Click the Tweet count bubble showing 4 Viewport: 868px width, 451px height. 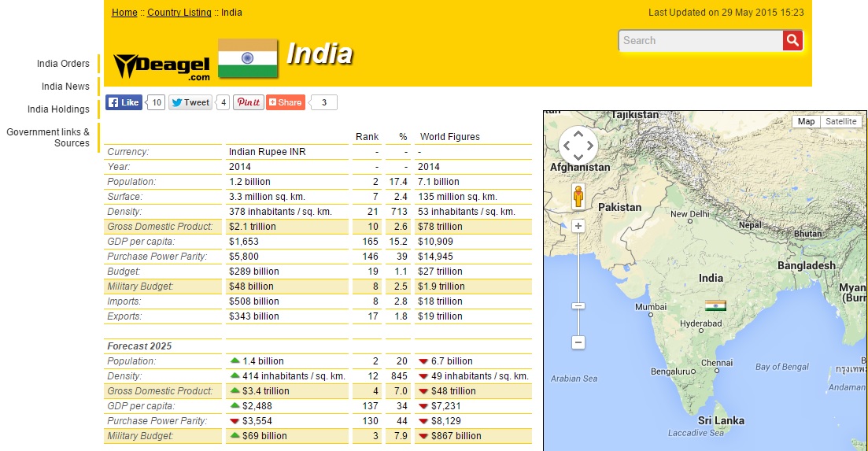223,102
